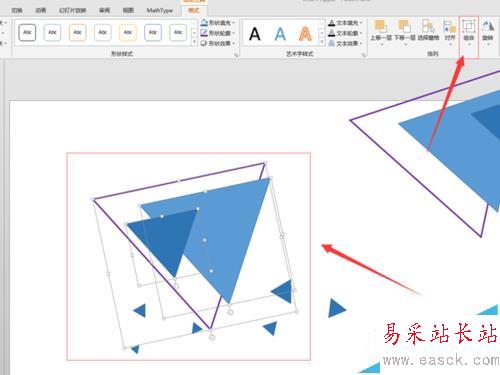Apply the seventh green-outlined Abc shape style
This screenshot has width=500, height=375.
point(178,33)
